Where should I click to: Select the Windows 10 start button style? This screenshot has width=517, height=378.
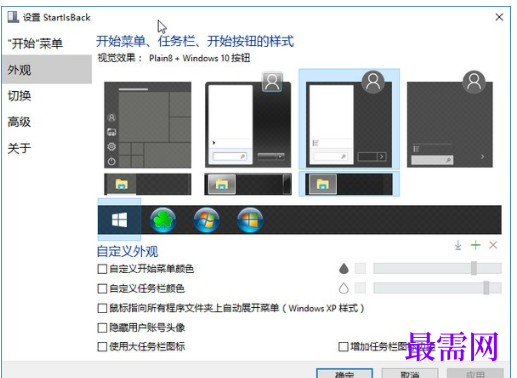(x=119, y=220)
